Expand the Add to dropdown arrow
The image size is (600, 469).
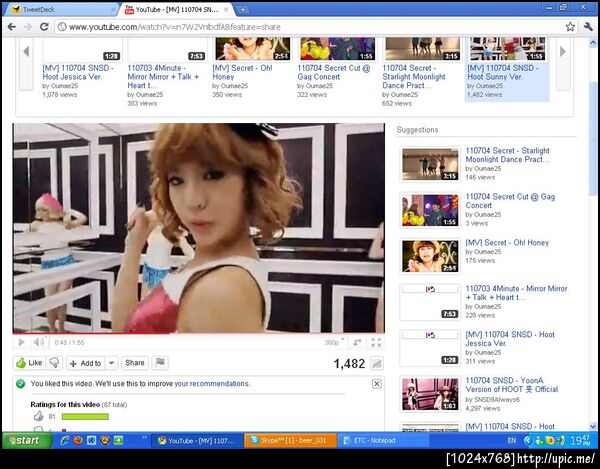pyautogui.click(x=111, y=363)
